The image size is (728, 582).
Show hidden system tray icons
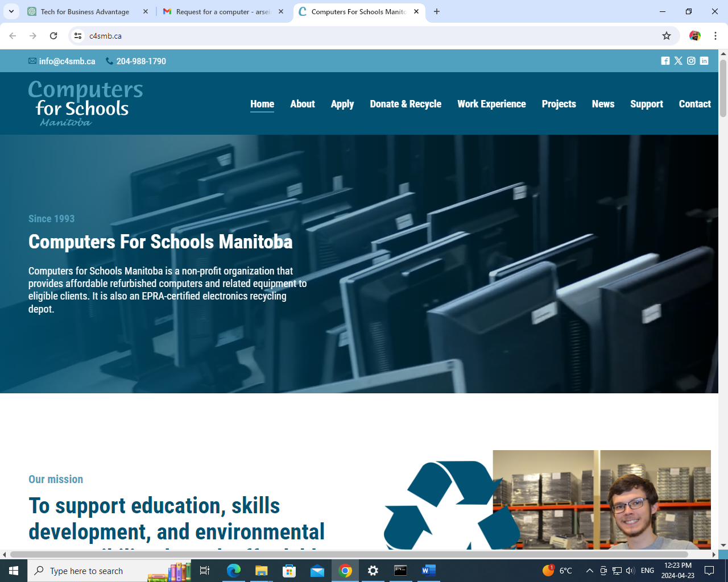(590, 571)
